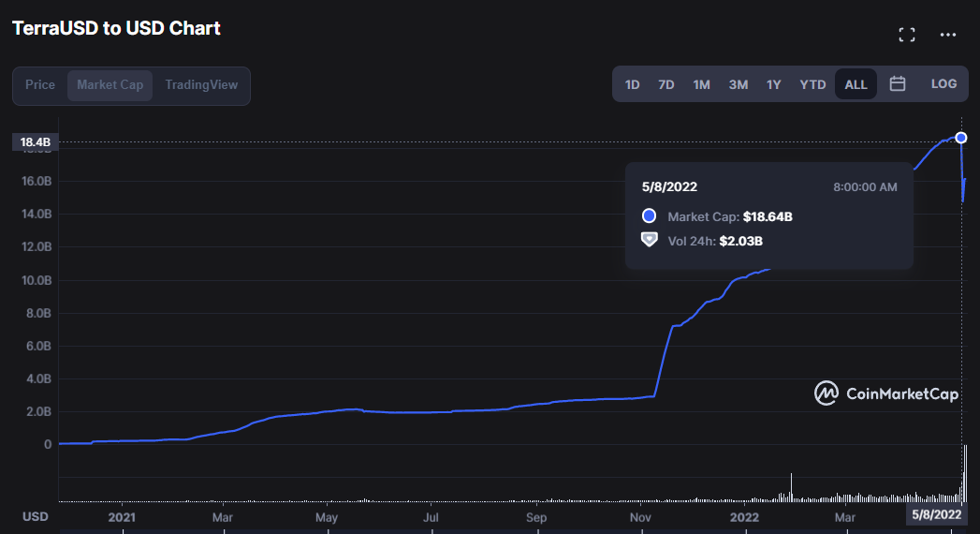980x534 pixels.
Task: Click the 2.0B y-axis label
Action: (38, 411)
